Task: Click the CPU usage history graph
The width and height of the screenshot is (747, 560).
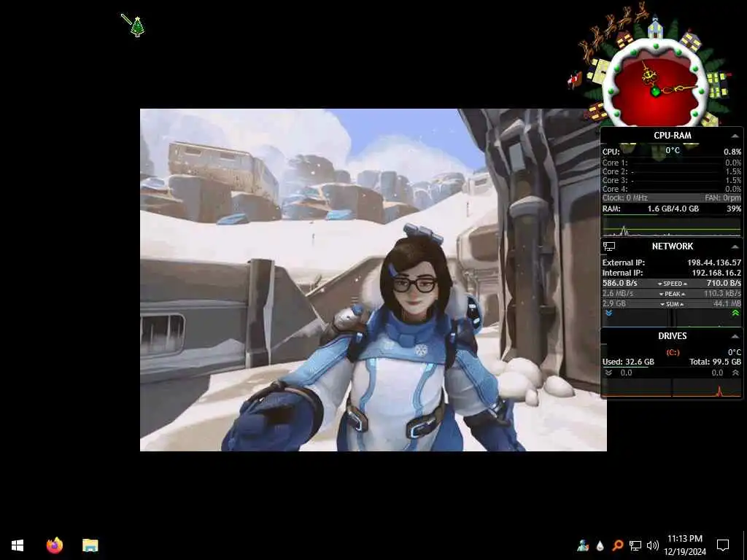Action: click(672, 227)
